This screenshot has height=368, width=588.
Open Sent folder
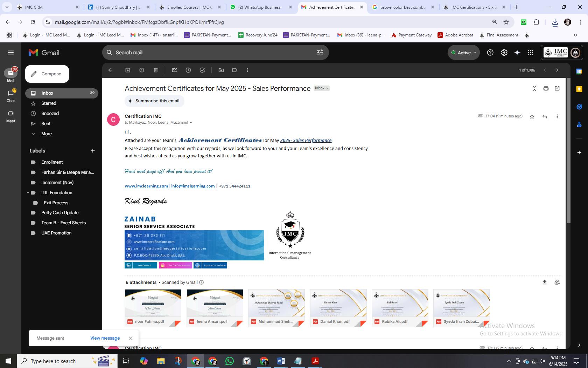tap(46, 124)
